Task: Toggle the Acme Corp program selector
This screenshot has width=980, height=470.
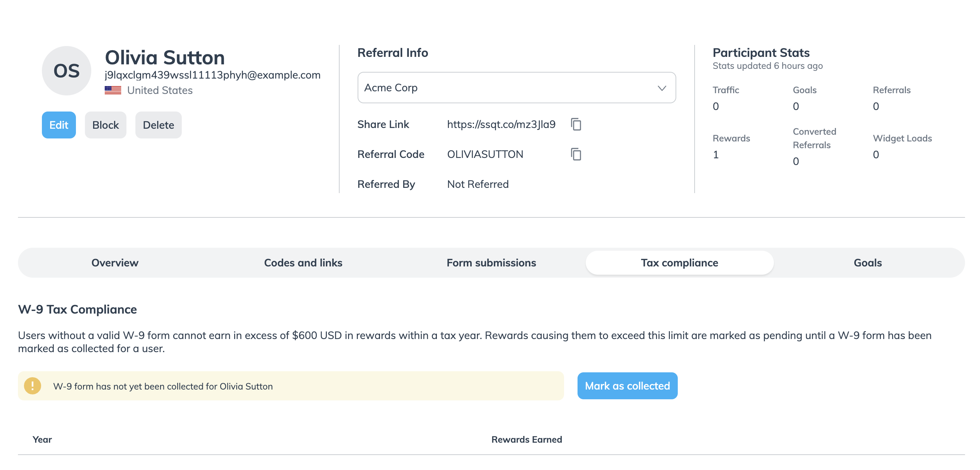Action: tap(516, 88)
